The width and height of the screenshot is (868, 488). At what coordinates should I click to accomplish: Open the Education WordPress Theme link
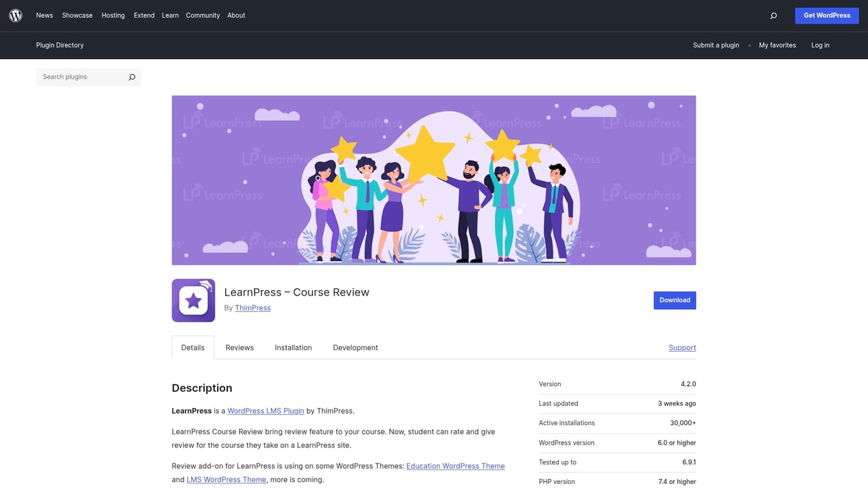point(455,466)
